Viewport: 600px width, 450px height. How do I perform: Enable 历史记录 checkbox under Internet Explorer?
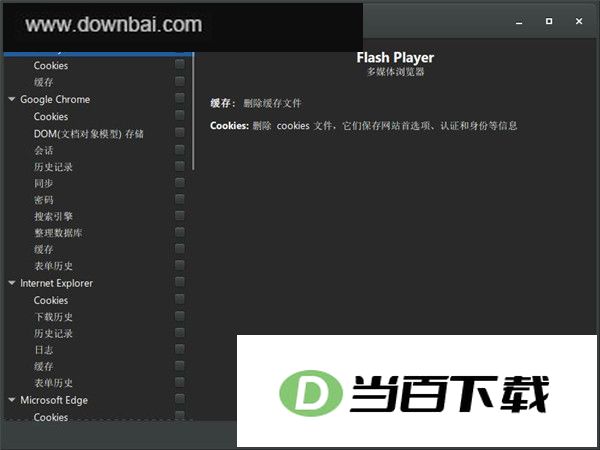(x=179, y=332)
